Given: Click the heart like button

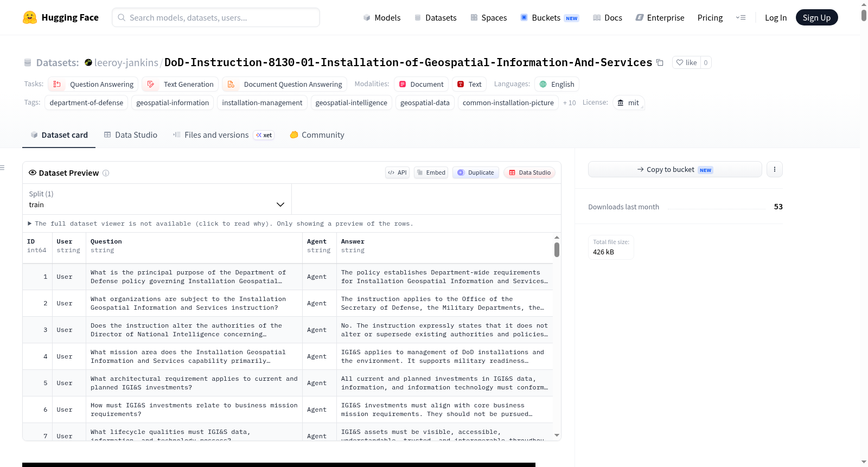Looking at the screenshot, I should [x=686, y=62].
